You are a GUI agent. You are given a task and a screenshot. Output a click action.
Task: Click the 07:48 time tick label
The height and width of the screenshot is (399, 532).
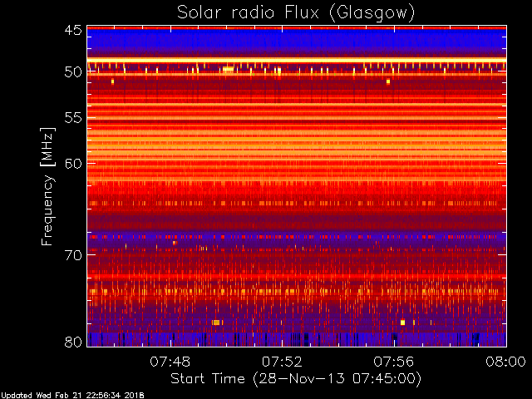(170, 362)
